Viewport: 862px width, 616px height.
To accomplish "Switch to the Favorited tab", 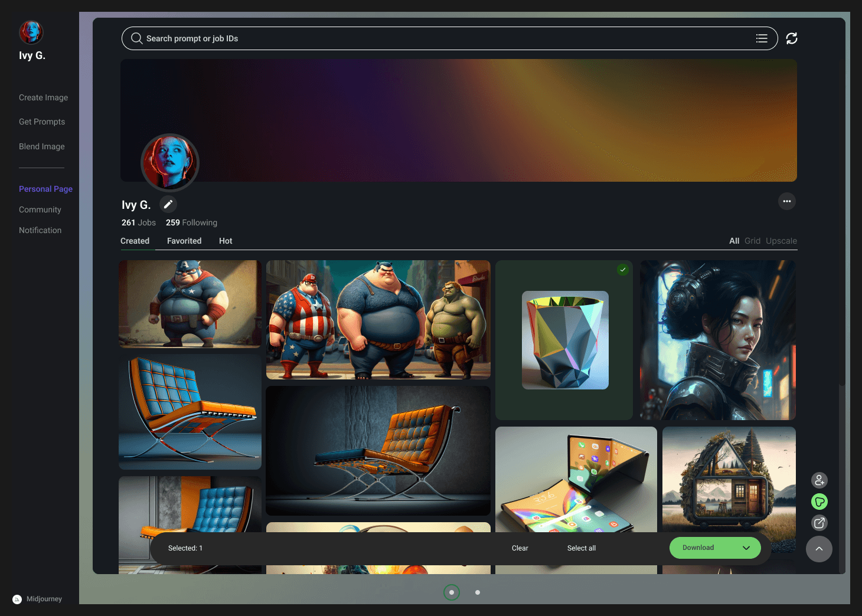I will pos(184,241).
